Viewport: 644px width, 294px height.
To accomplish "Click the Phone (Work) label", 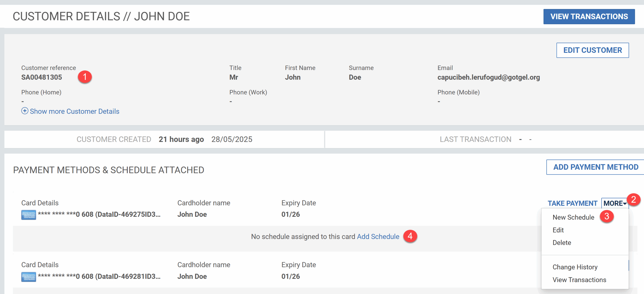I will click(248, 92).
